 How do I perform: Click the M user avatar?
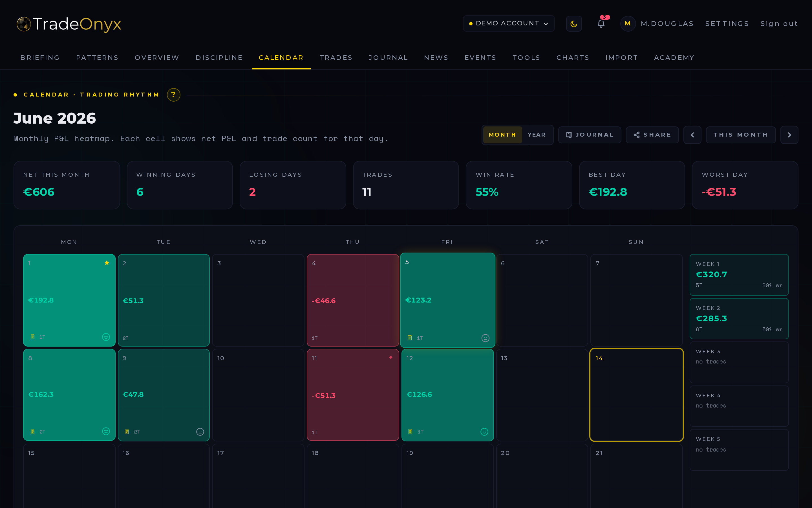627,23
